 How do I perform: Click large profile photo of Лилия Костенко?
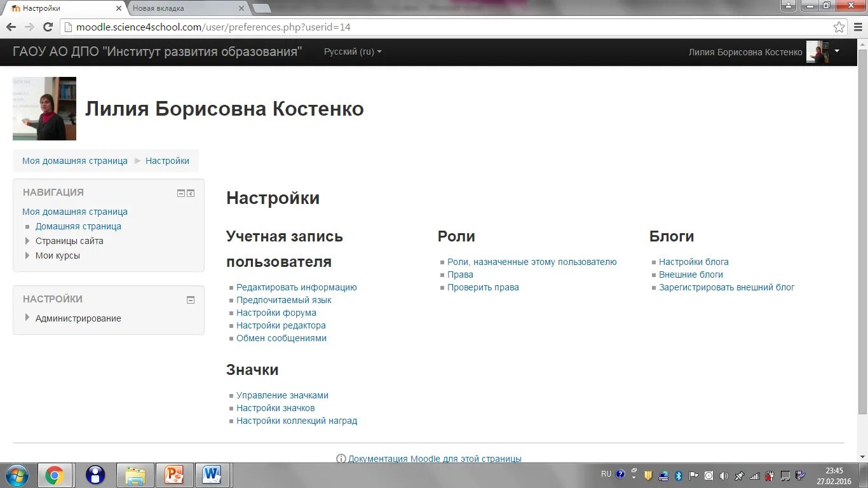[x=44, y=109]
